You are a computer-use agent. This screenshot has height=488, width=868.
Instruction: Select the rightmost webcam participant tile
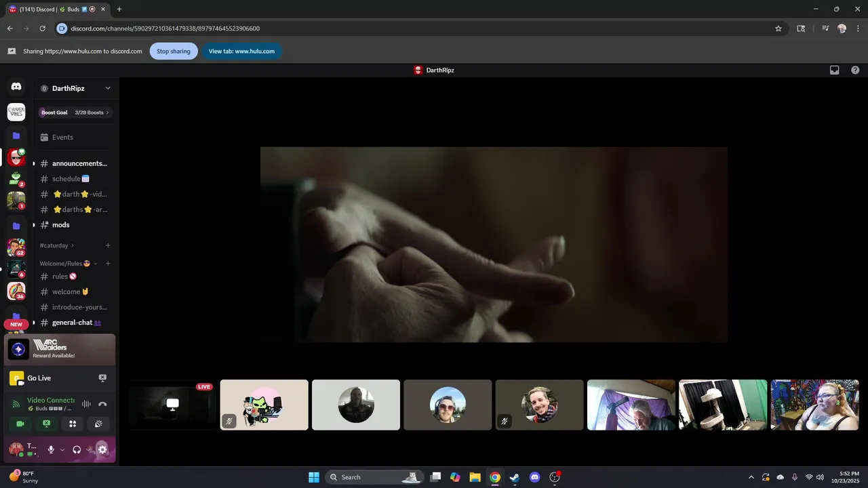(815, 405)
